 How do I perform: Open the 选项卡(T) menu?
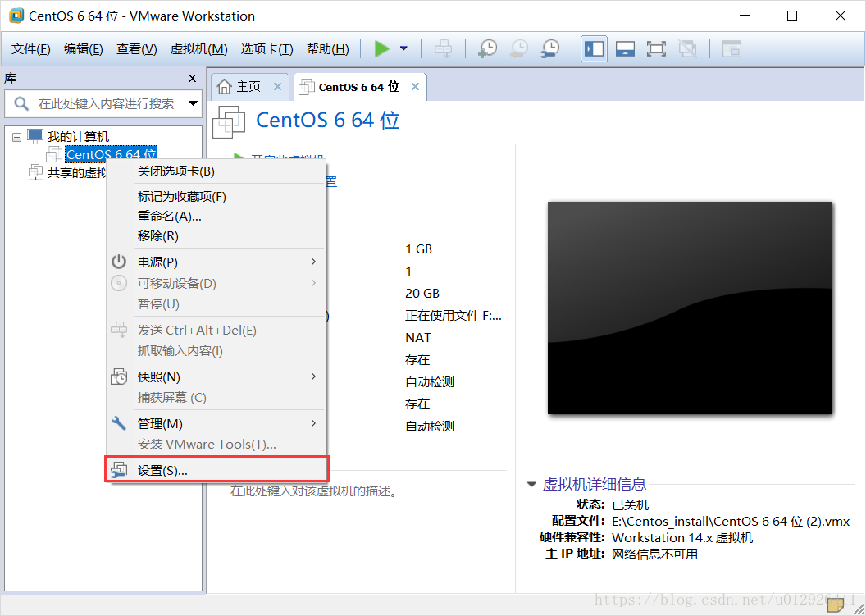pyautogui.click(x=267, y=49)
